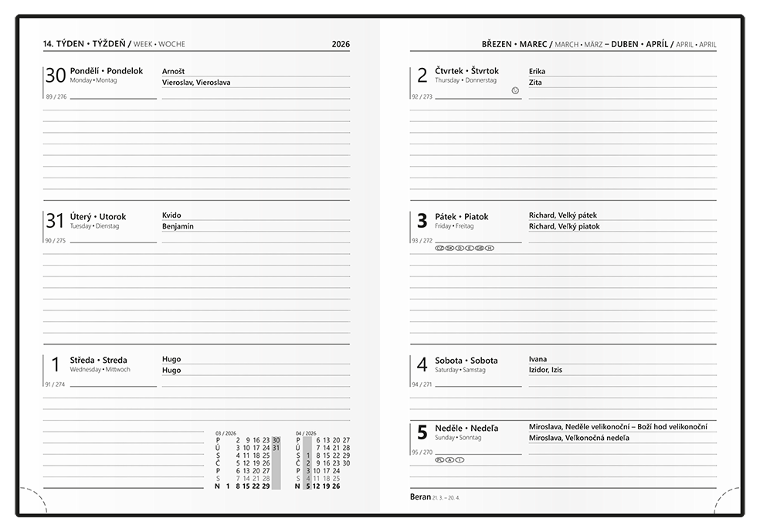The image size is (760, 532).
Task: Click the 'Miroslava, Veľkonočná nedeľa' Sunday entry
Action: click(578, 438)
